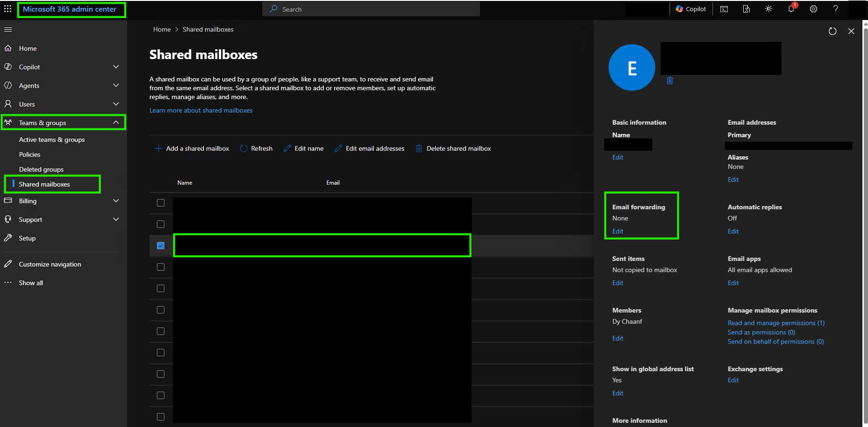
Task: Collapse the navigation menu with the hamburger icon
Action: [8, 29]
